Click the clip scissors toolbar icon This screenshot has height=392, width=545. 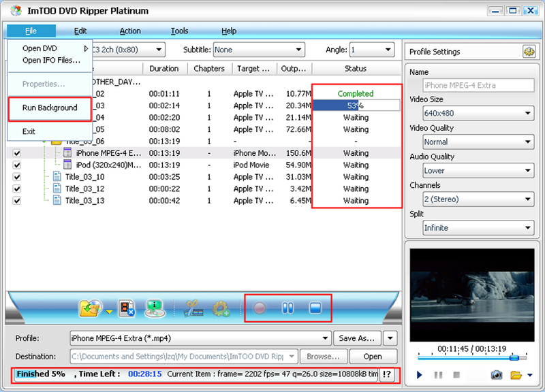click(x=193, y=308)
